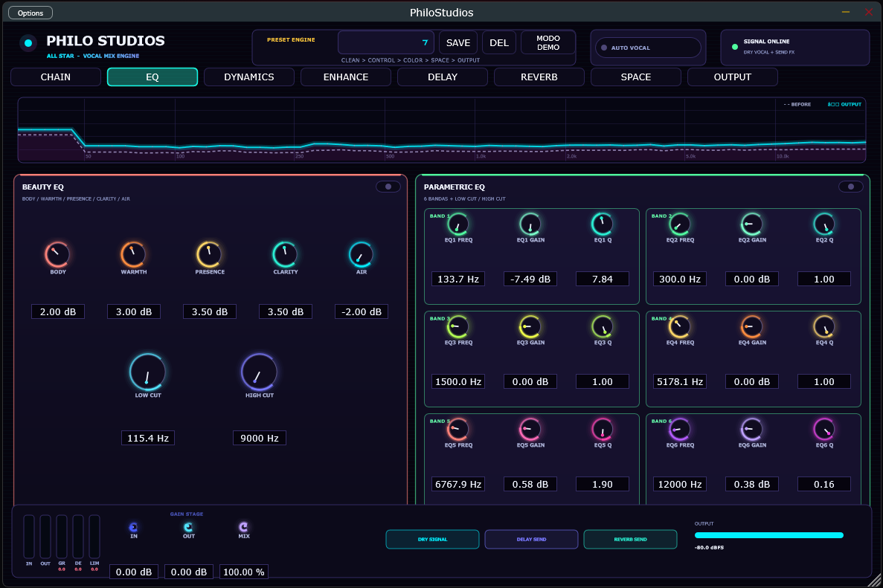Select the AIR knob

(361, 254)
